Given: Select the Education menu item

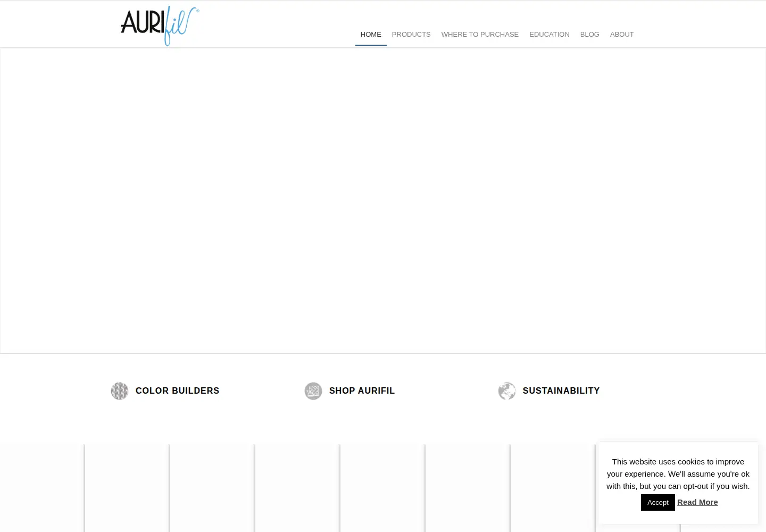Looking at the screenshot, I should coord(549,35).
